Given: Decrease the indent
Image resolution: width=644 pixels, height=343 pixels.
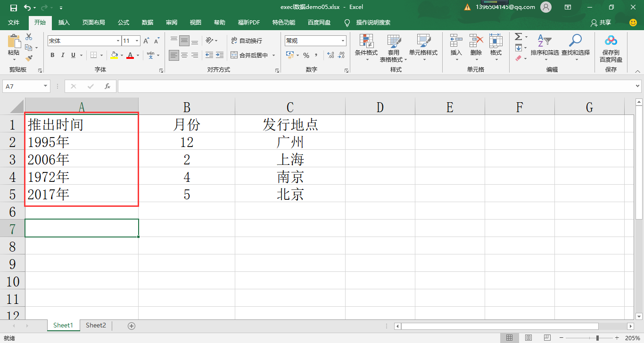Looking at the screenshot, I should [x=209, y=55].
